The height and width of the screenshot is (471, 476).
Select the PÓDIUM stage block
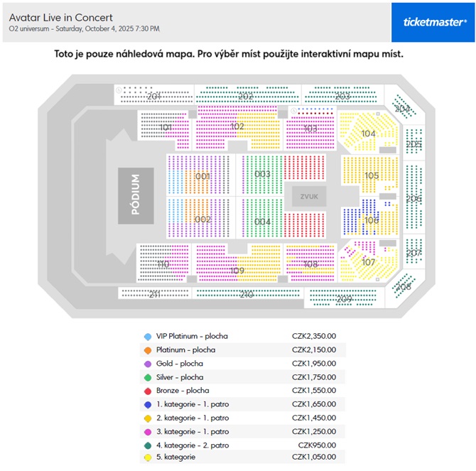click(136, 196)
